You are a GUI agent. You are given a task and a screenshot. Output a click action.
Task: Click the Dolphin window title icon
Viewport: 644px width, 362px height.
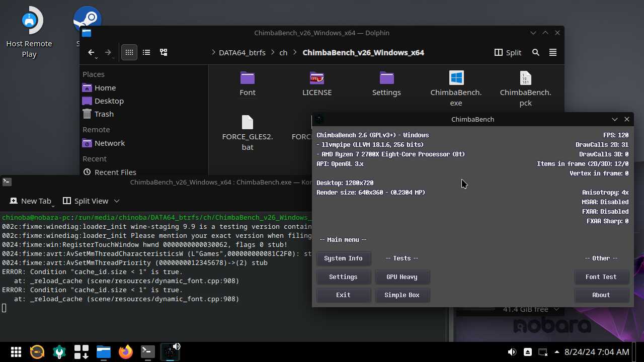click(x=87, y=33)
